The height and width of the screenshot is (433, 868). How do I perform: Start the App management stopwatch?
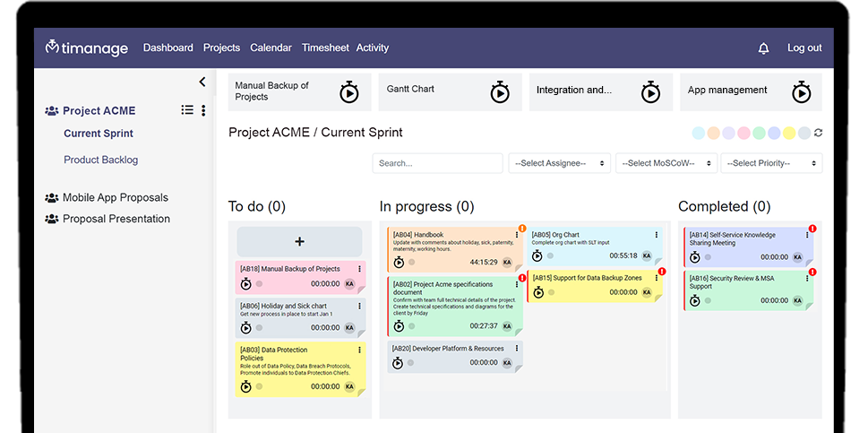pyautogui.click(x=802, y=92)
